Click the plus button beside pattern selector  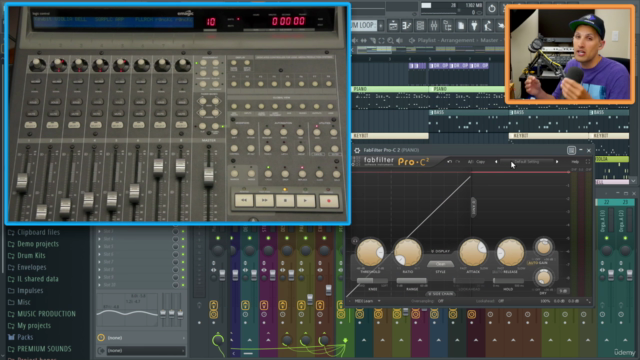click(x=381, y=26)
